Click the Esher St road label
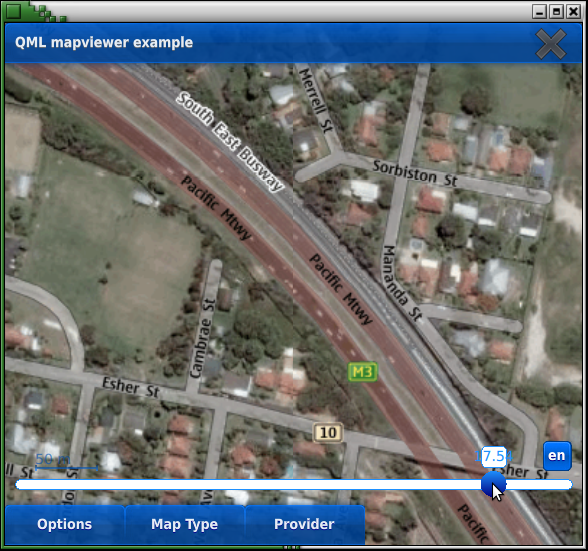This screenshot has height=551, width=588. 131,387
